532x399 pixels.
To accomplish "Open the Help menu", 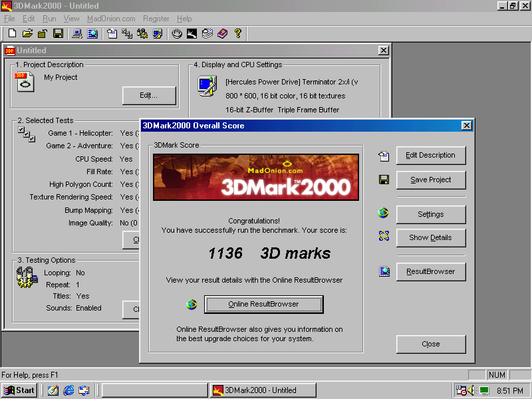I will pos(184,19).
